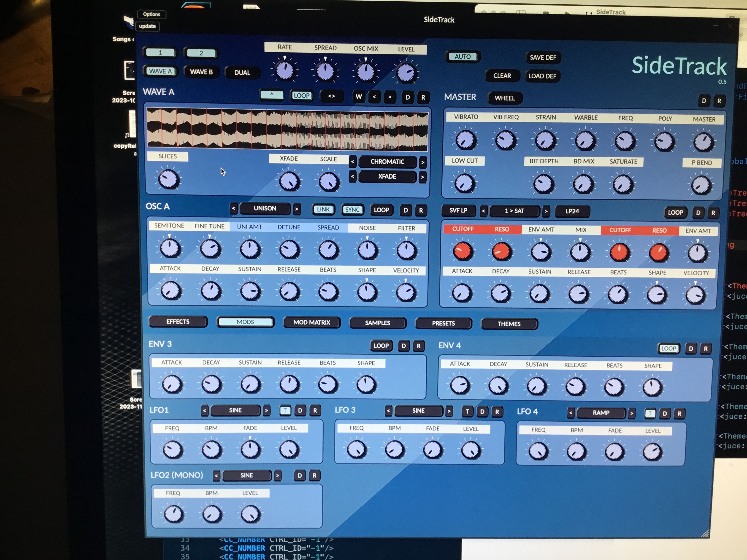Select the DUAL wave mode button
Viewport: 747px width, 560px height.
pos(242,73)
